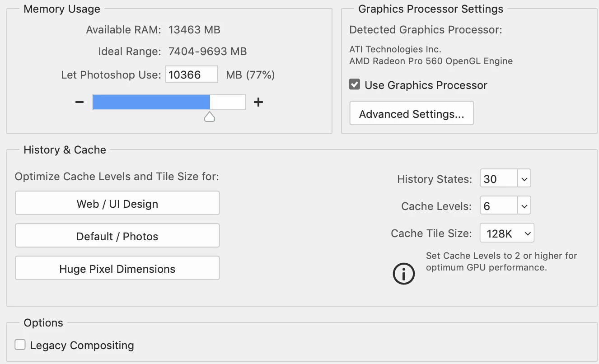Click the blue filled part of memory slider

[x=151, y=102]
